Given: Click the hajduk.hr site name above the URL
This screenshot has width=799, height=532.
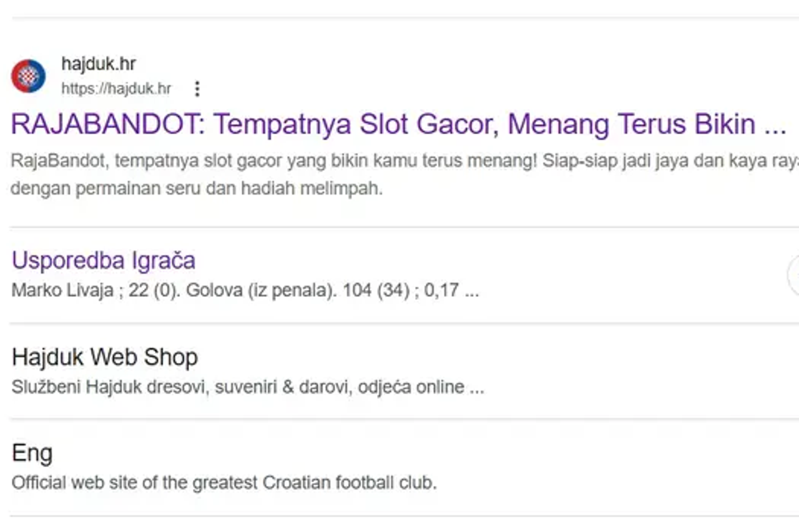Looking at the screenshot, I should [99, 64].
